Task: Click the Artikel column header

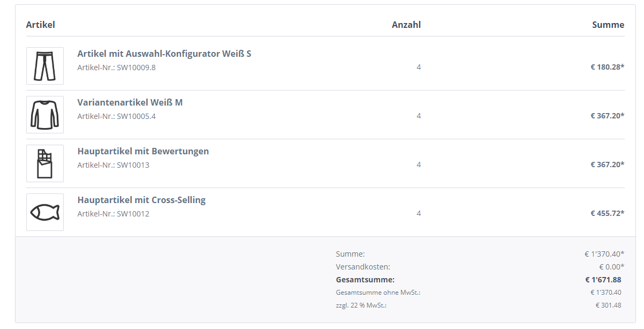Action: point(41,25)
